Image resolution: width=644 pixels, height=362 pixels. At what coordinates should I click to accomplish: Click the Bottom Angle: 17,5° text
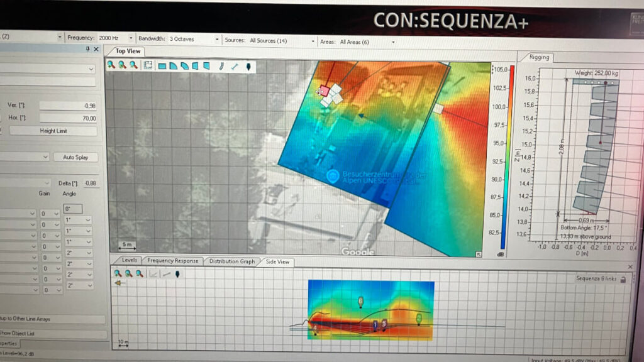click(584, 228)
